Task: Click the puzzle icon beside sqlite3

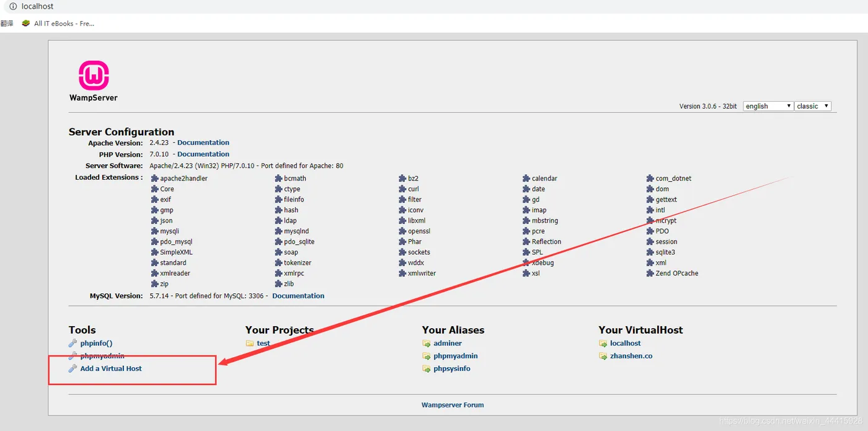Action: 651,252
